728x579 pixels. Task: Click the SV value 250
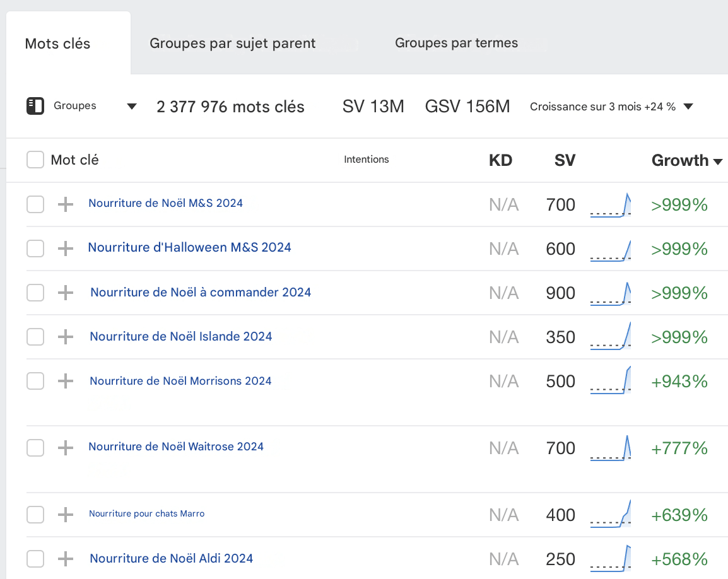tap(560, 559)
